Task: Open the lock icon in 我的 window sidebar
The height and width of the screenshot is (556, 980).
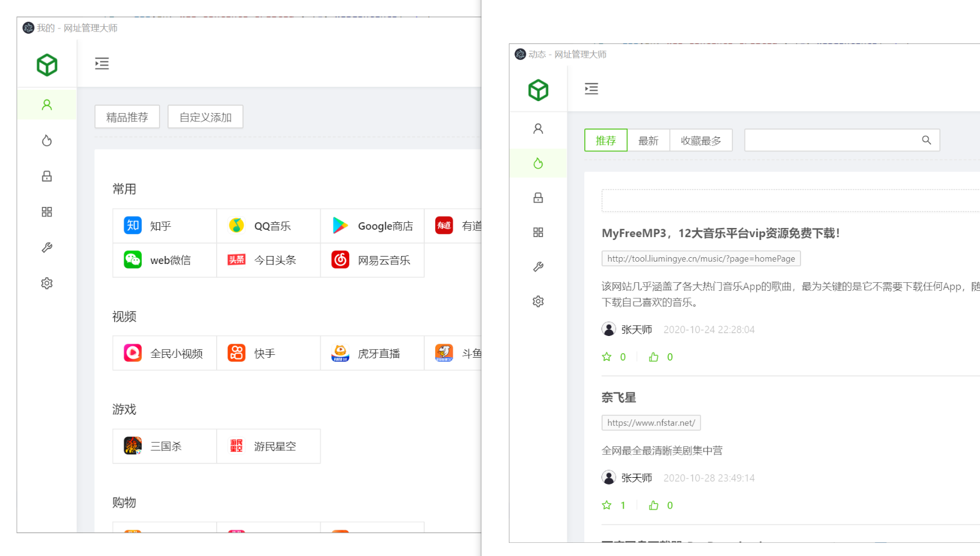Action: point(47,176)
